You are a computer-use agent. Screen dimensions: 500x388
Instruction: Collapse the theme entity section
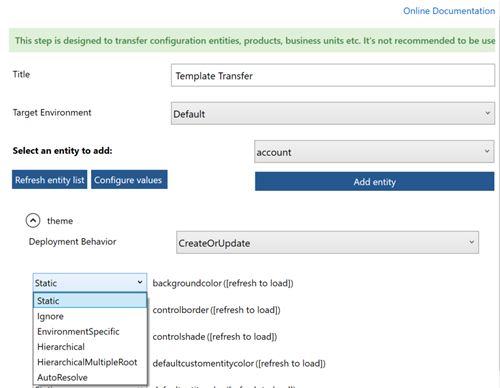point(33,221)
